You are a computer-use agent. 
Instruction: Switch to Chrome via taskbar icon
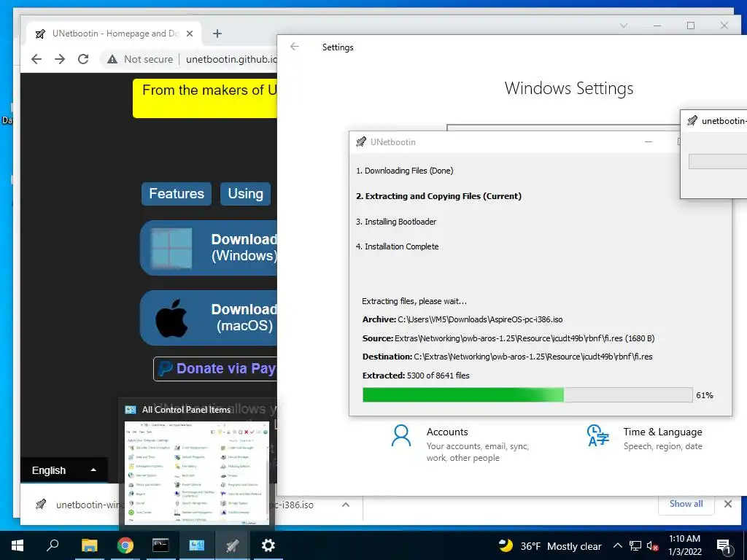[125, 545]
